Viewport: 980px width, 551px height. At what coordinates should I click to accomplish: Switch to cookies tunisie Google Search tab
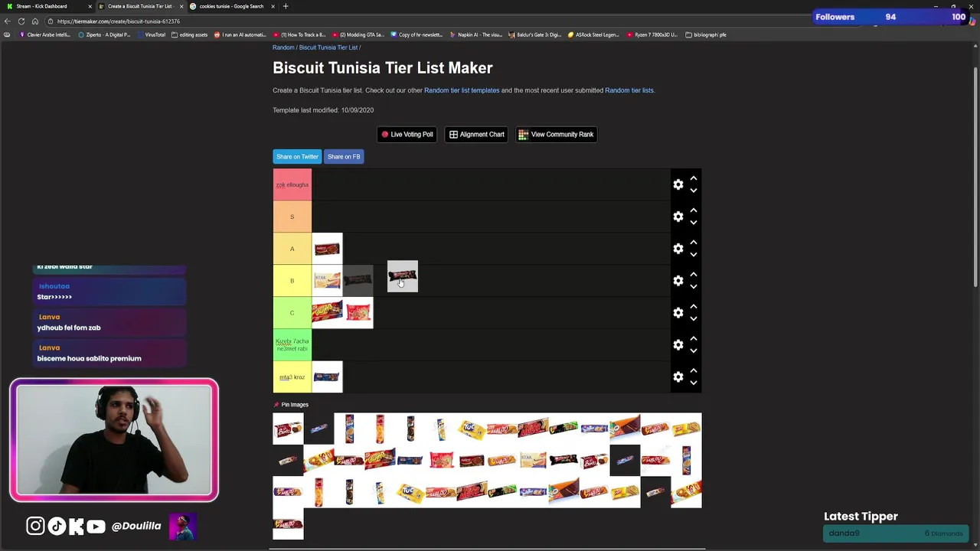231,6
